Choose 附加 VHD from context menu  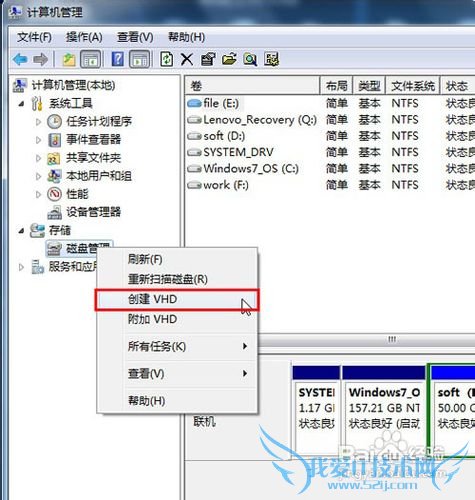(x=177, y=319)
